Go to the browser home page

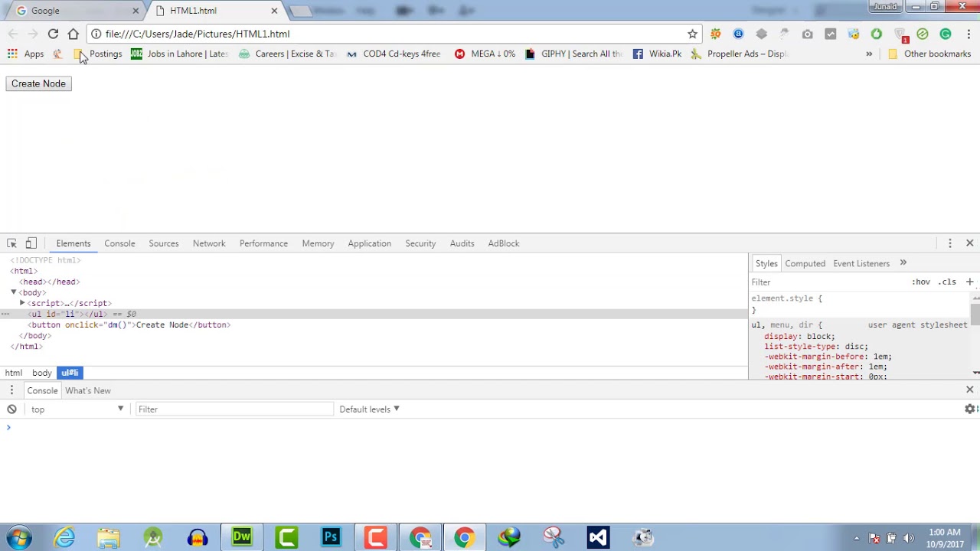tap(73, 34)
